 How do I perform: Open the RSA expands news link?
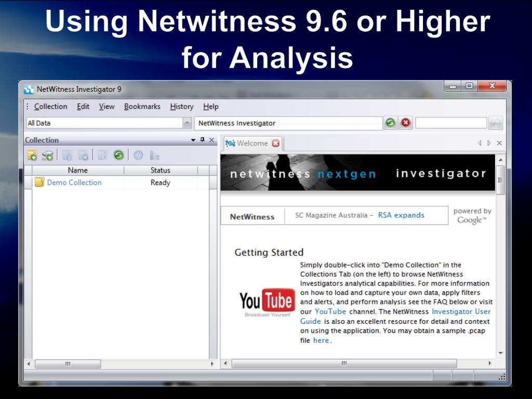[401, 215]
